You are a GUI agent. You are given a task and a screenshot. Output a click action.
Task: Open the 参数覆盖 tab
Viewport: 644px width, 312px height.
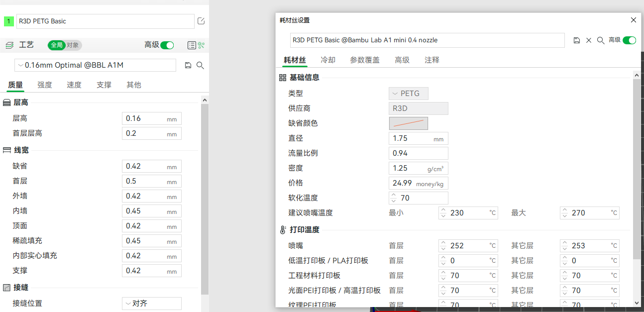pos(365,60)
